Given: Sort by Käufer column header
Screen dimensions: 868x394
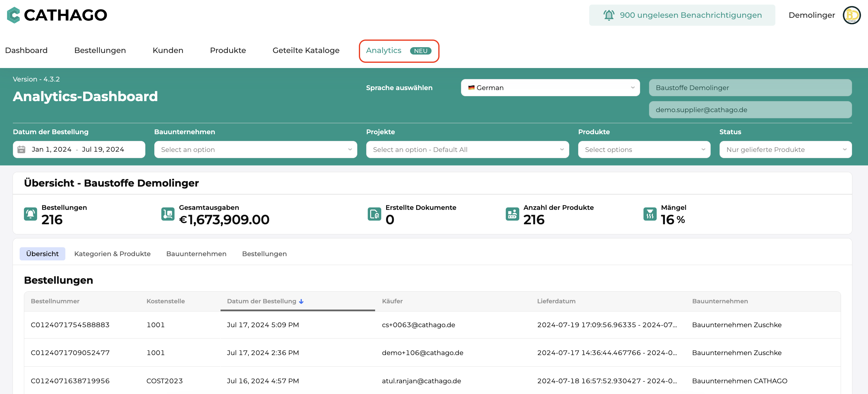Looking at the screenshot, I should click(392, 301).
